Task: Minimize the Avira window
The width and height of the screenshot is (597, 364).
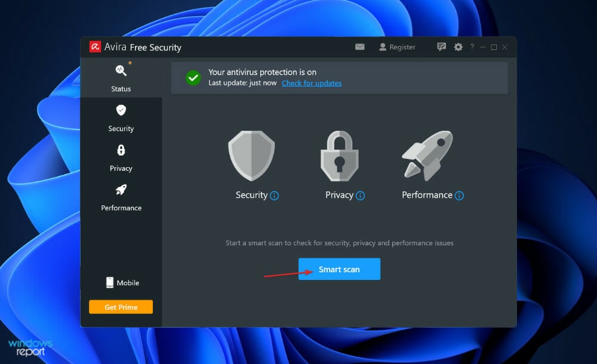Action: 483,47
